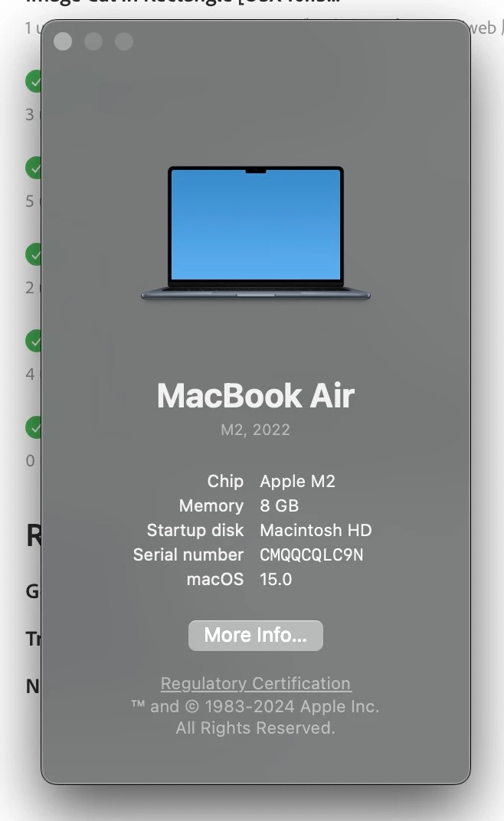Click green checkmark above the number 0
The image size is (504, 821).
pos(34,427)
